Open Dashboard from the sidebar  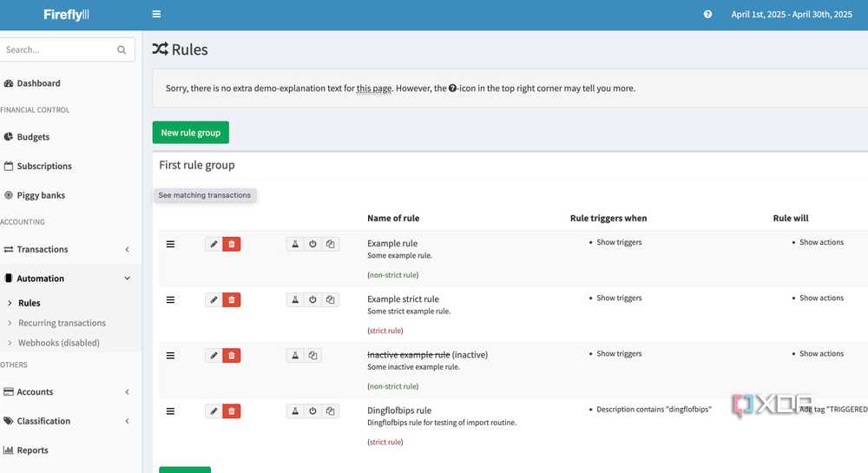coord(38,83)
